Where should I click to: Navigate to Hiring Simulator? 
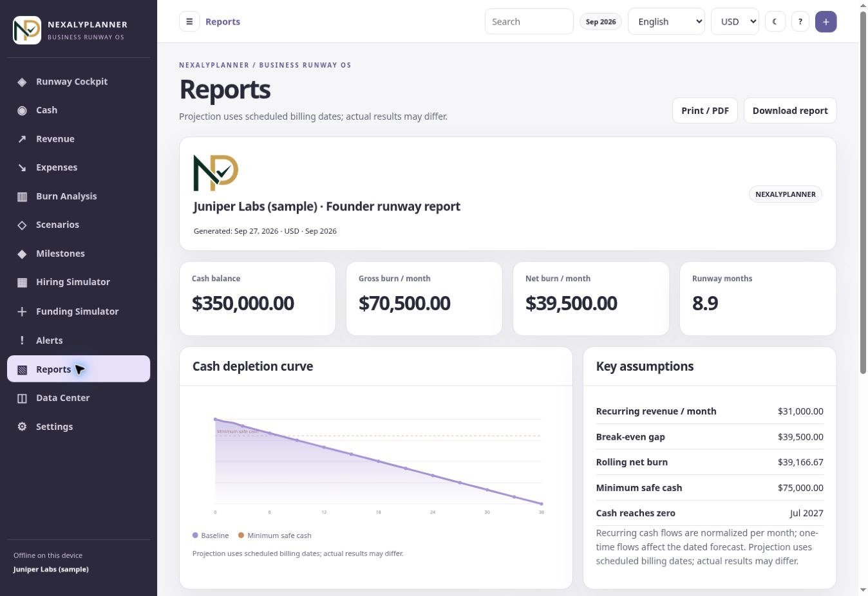pyautogui.click(x=79, y=282)
